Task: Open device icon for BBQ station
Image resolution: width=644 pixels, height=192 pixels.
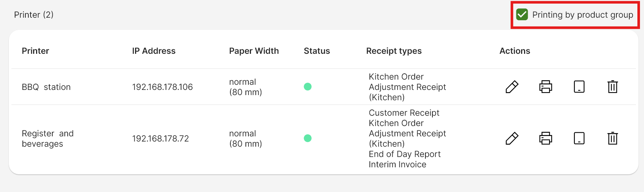Action: point(579,87)
